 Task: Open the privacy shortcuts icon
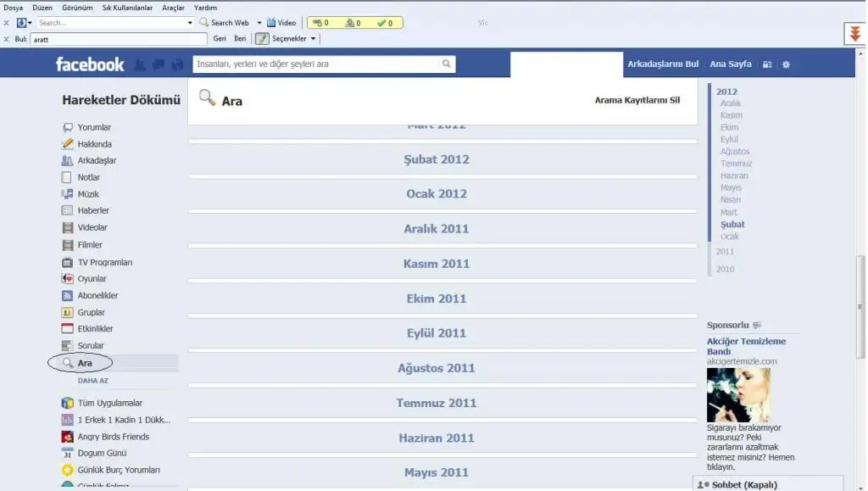(767, 64)
